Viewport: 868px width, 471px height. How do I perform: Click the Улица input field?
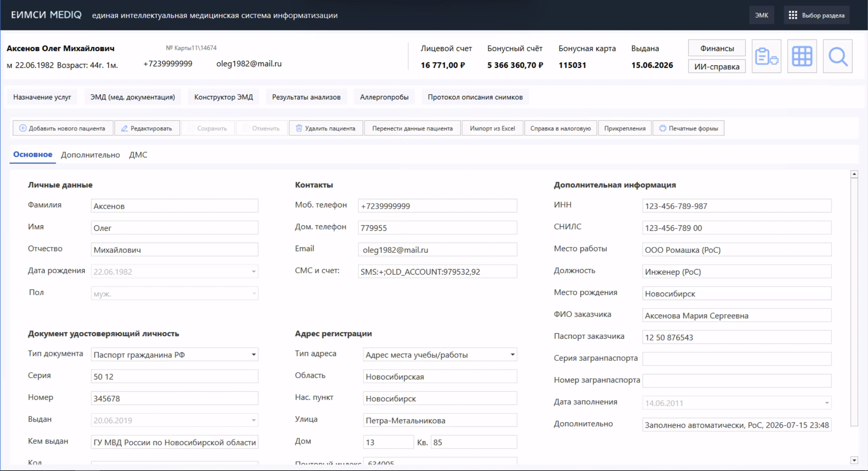click(x=440, y=420)
